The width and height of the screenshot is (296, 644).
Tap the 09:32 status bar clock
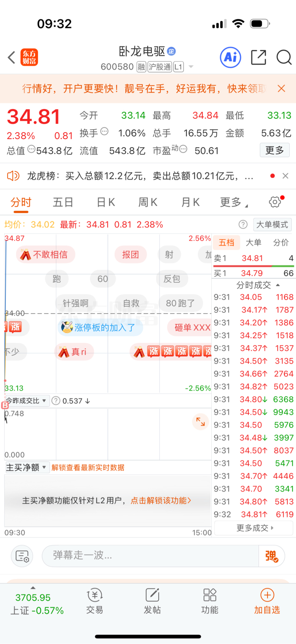(54, 24)
